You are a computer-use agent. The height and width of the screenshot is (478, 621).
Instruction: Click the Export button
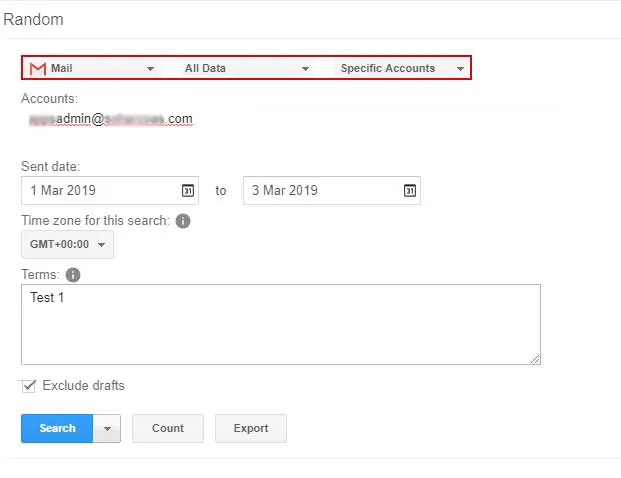[x=250, y=429]
